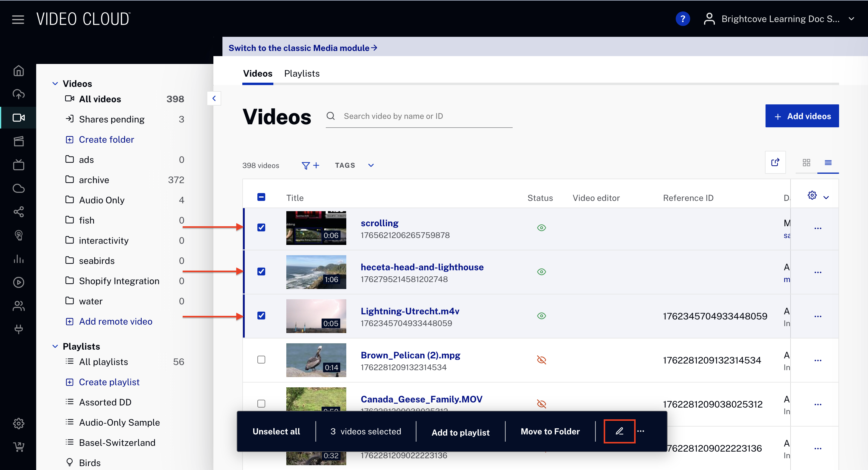The image size is (868, 470).
Task: Click the blue help question mark icon
Action: pyautogui.click(x=682, y=19)
